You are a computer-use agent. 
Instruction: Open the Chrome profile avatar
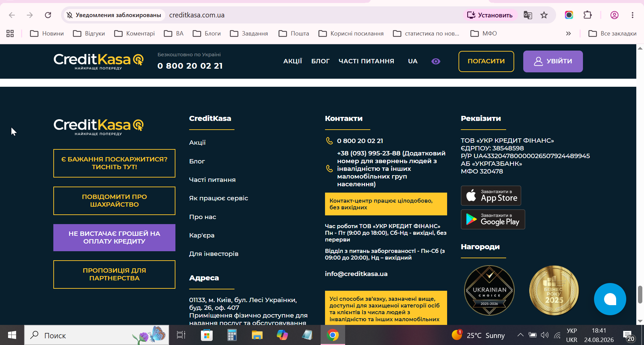614,15
